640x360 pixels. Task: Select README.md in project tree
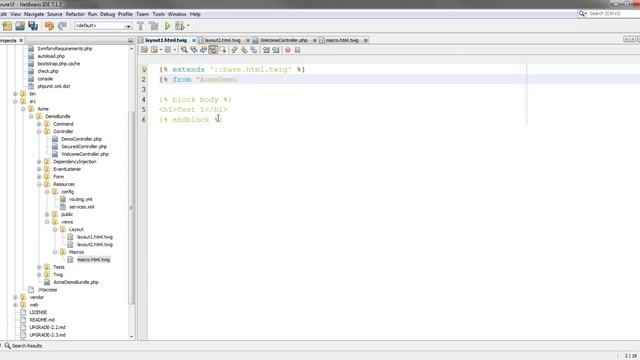click(x=42, y=320)
